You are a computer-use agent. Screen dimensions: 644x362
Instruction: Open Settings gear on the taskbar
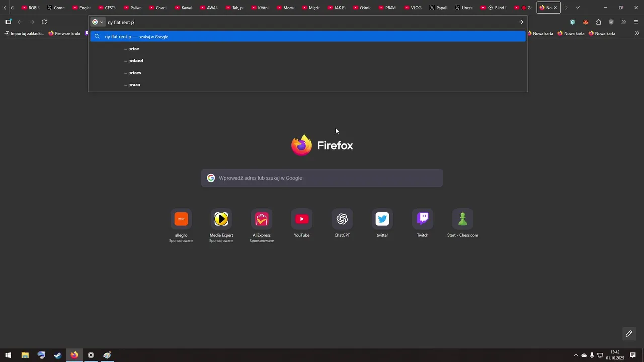[91, 355]
